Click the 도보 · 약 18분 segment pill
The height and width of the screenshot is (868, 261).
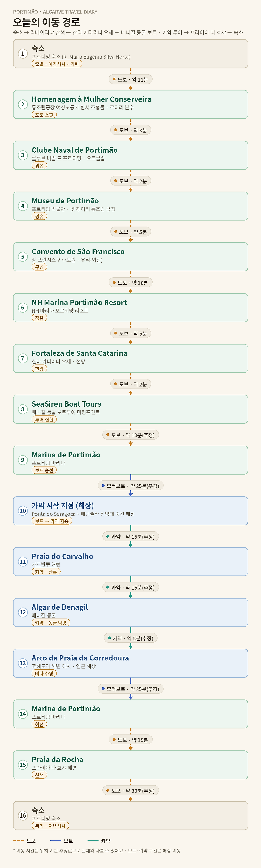point(130,282)
